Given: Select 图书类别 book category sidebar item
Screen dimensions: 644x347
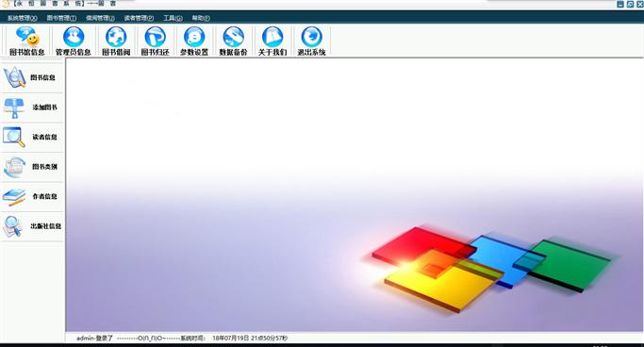Looking at the screenshot, I should (x=32, y=167).
